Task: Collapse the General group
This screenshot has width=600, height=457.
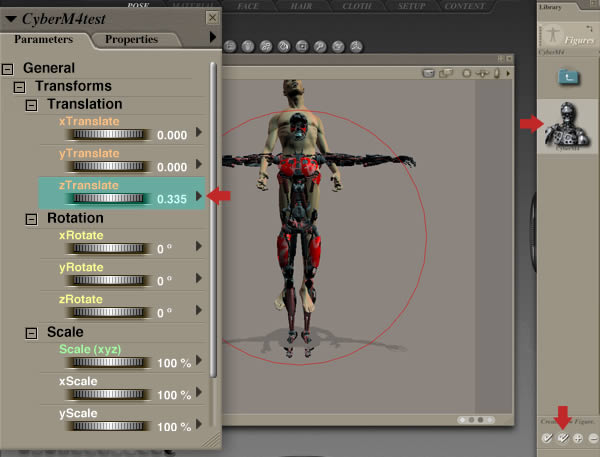Action: pos(7,69)
